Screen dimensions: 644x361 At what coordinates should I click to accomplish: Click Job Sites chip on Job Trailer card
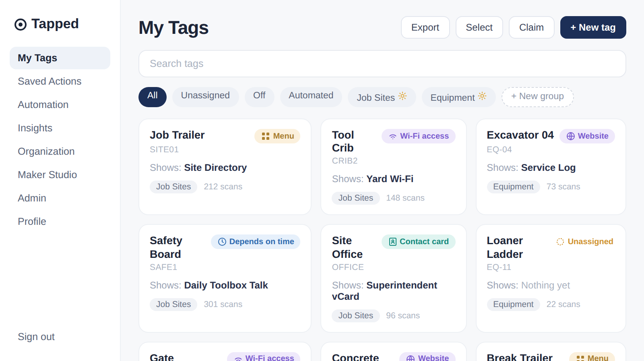click(173, 187)
